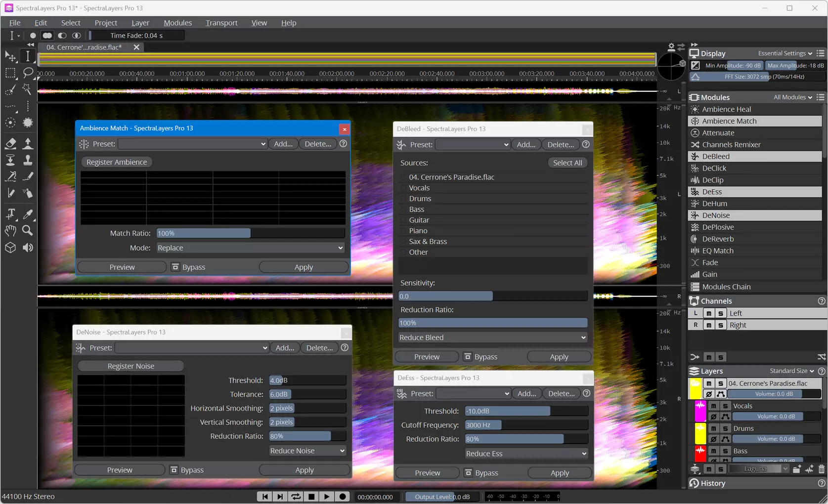Click the Play button in transport
This screenshot has width=828, height=504.
pyautogui.click(x=327, y=497)
